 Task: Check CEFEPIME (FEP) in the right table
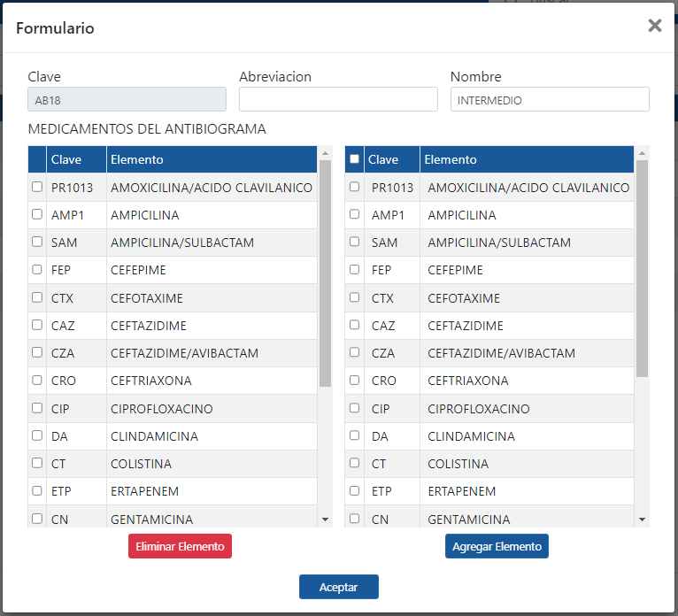[355, 269]
